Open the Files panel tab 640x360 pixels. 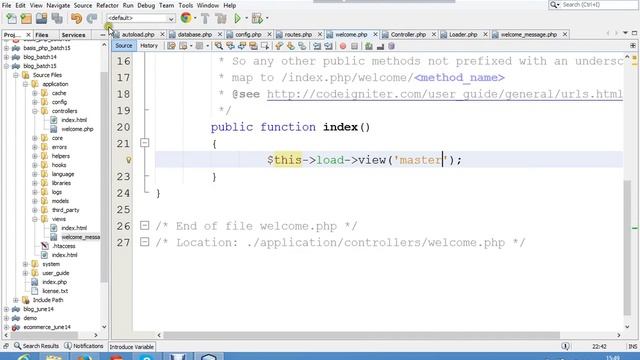42,35
